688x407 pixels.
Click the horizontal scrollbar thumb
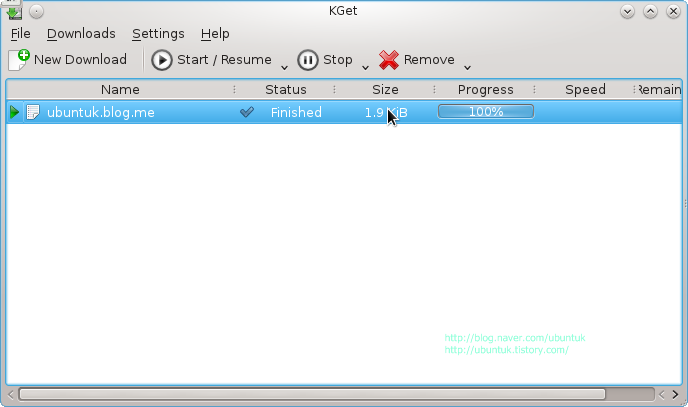tap(312, 394)
